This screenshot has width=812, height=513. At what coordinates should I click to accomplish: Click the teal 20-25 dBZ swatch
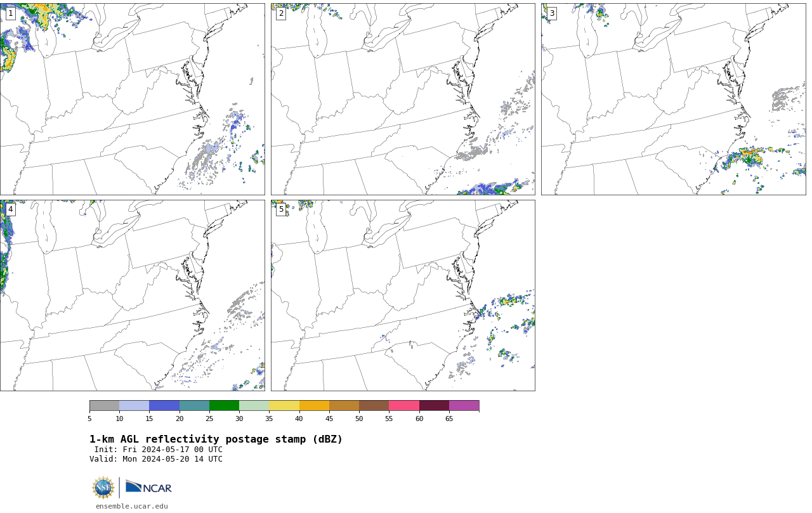pyautogui.click(x=194, y=406)
